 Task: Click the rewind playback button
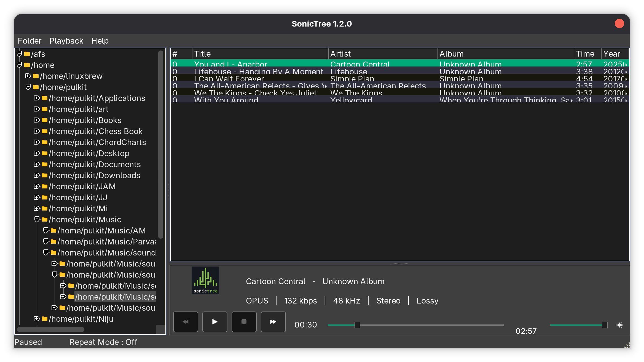186,322
